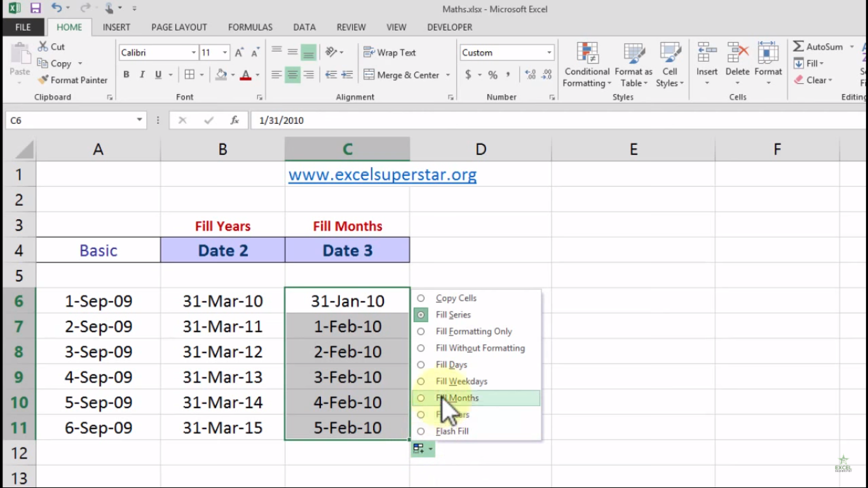Apply Comma Style format

[x=508, y=75]
